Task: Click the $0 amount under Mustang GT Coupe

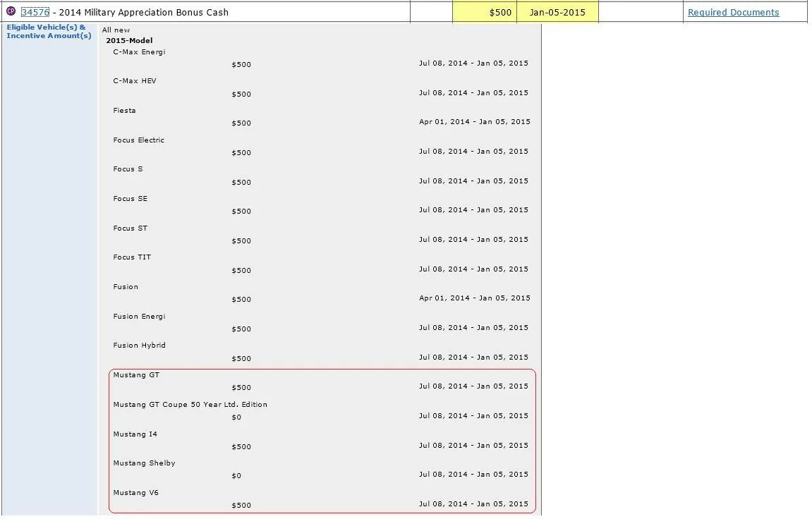Action: (237, 417)
